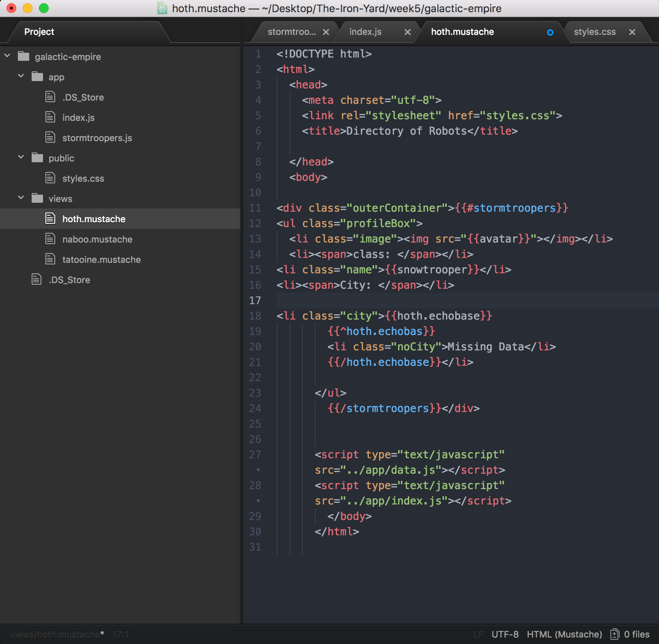Open the HTML (Mustache) grammar selector
The height and width of the screenshot is (644, 659).
click(x=564, y=634)
